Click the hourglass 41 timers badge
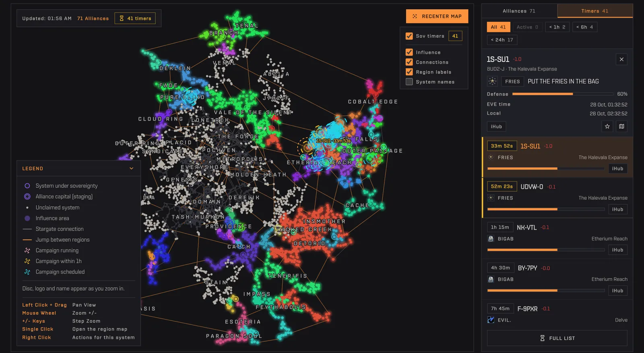Screen dimensions: 644x353 coord(135,18)
